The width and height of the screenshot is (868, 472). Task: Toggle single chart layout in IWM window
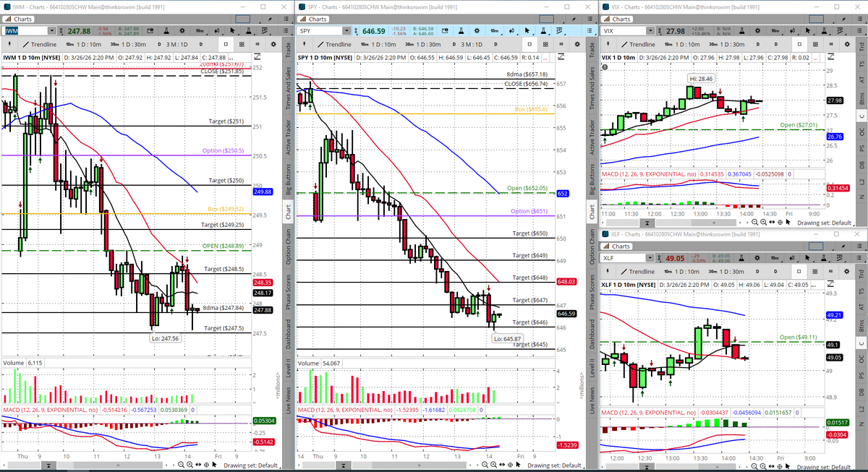226,44
